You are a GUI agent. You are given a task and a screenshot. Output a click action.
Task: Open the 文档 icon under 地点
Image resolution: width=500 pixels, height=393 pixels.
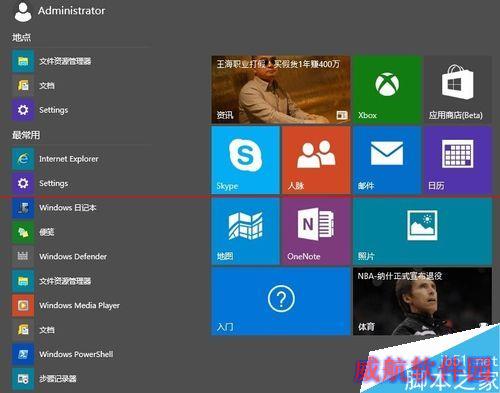(23, 86)
